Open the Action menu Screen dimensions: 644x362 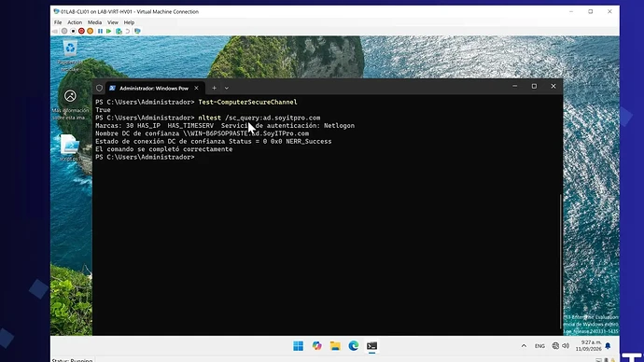(x=75, y=22)
